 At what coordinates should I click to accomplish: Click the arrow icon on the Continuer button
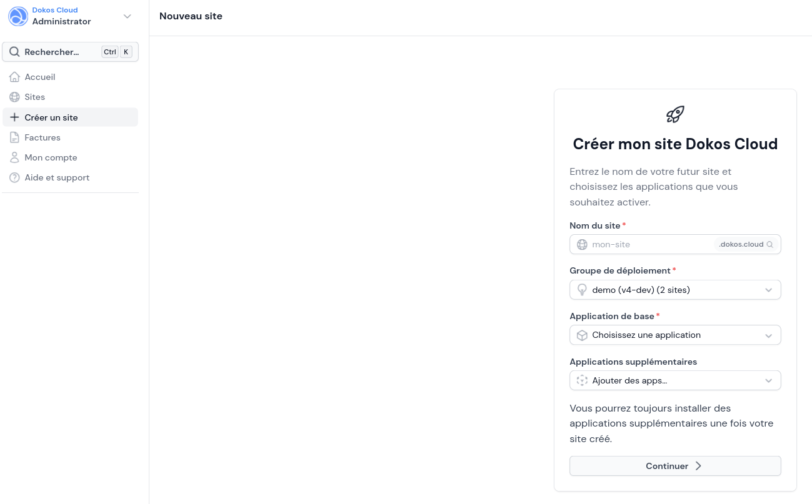(698, 466)
